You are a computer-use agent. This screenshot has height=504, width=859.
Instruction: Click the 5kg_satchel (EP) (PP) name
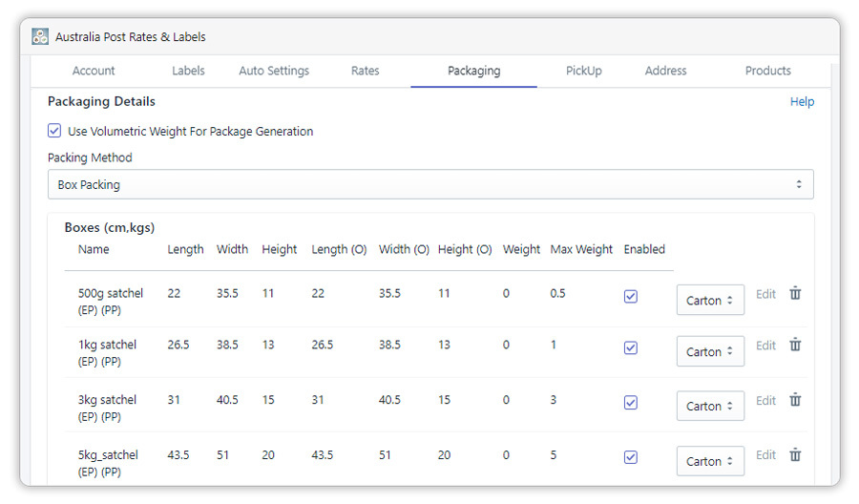[108, 463]
